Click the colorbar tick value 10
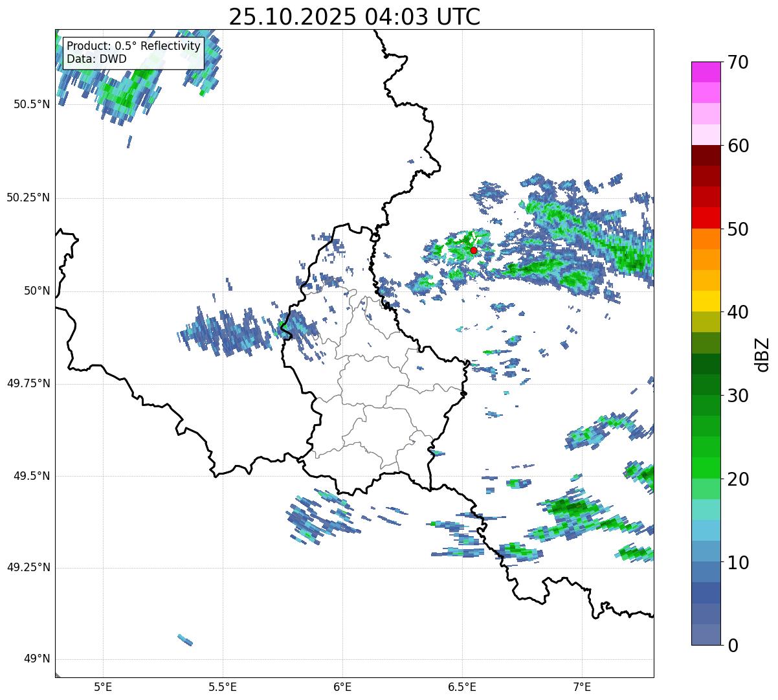 [x=737, y=563]
